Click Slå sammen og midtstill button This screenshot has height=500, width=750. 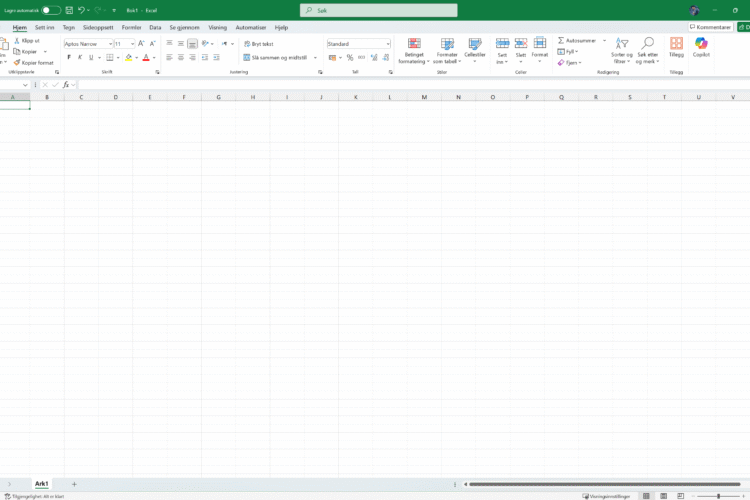276,57
